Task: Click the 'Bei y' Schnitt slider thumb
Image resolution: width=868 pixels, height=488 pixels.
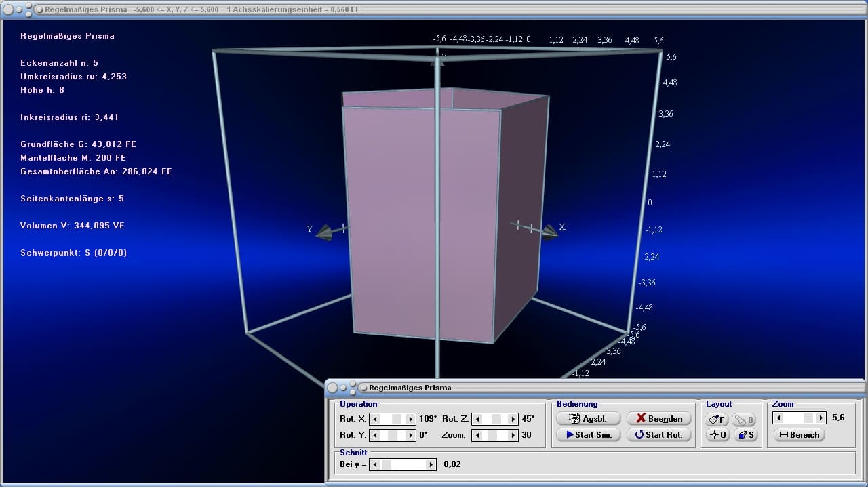Action: click(386, 464)
